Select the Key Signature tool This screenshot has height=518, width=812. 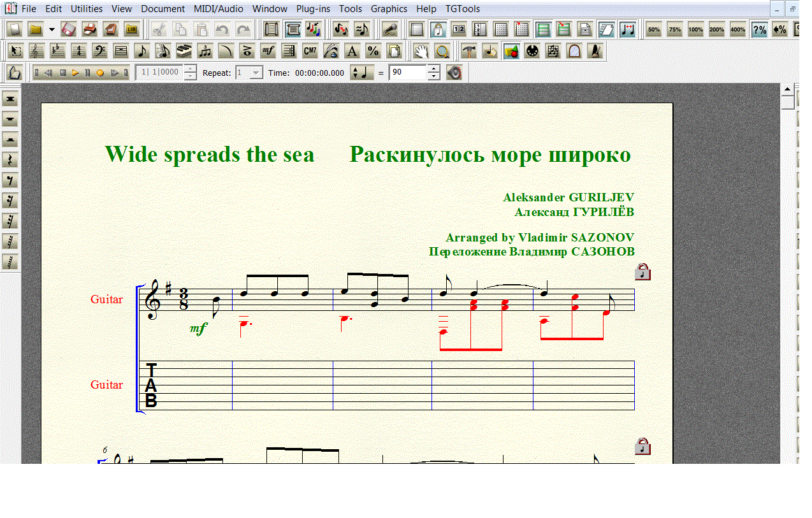57,52
